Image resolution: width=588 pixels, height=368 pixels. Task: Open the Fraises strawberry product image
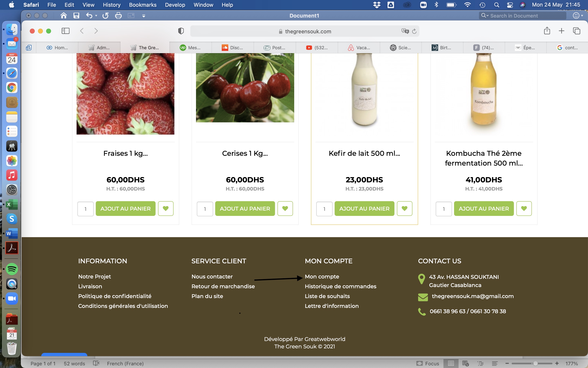(125, 94)
